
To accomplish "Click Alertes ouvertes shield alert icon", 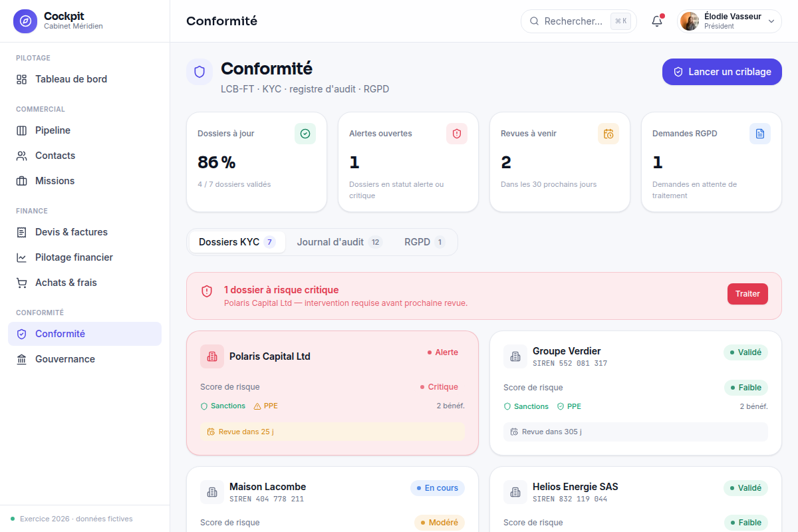I will (x=457, y=134).
